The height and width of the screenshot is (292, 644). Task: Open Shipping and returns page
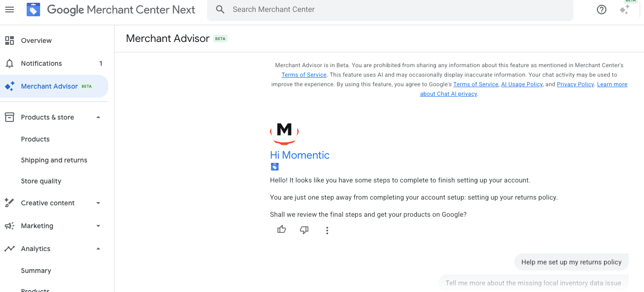[x=54, y=160]
